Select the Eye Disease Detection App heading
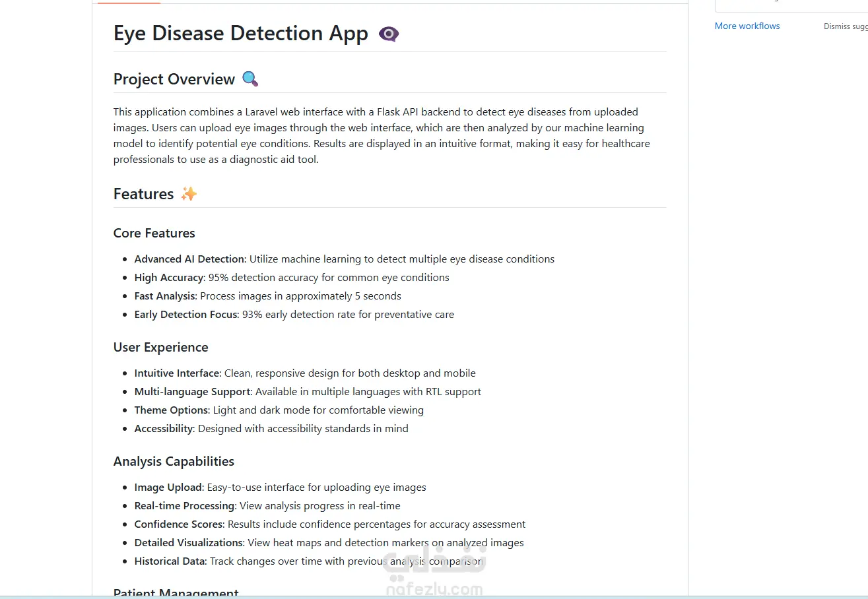 point(241,34)
